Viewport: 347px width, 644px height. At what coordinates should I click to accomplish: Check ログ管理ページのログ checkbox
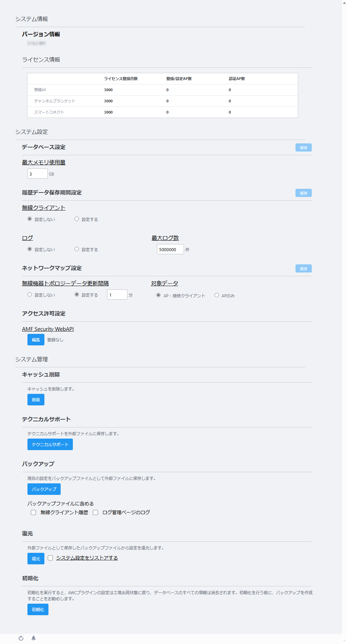pyautogui.click(x=95, y=512)
